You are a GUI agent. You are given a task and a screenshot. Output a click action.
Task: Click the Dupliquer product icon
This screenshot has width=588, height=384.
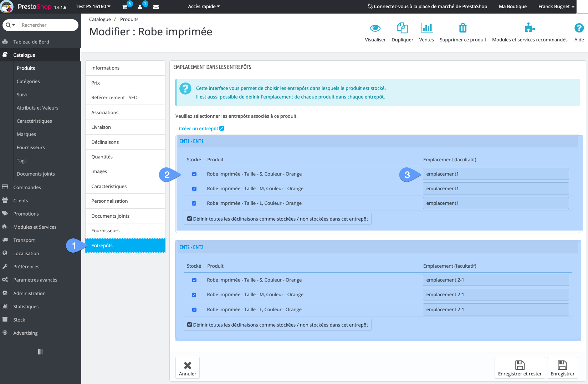(402, 28)
